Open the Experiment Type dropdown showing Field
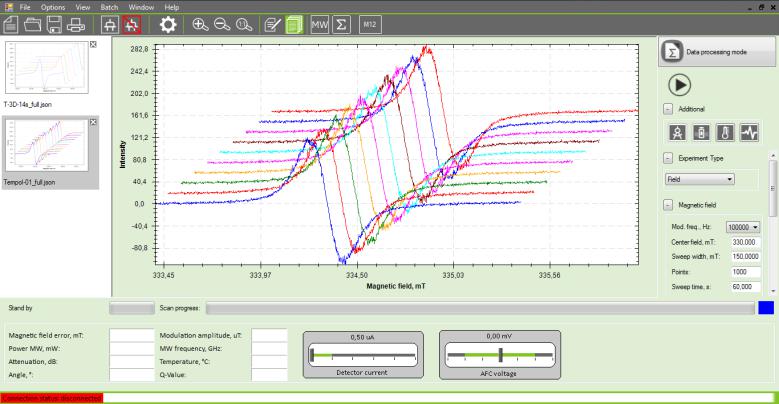The height and width of the screenshot is (404, 779). click(699, 179)
